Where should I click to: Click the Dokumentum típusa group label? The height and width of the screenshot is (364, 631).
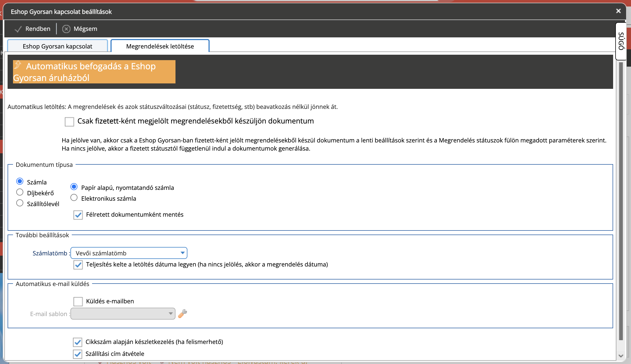tap(44, 165)
